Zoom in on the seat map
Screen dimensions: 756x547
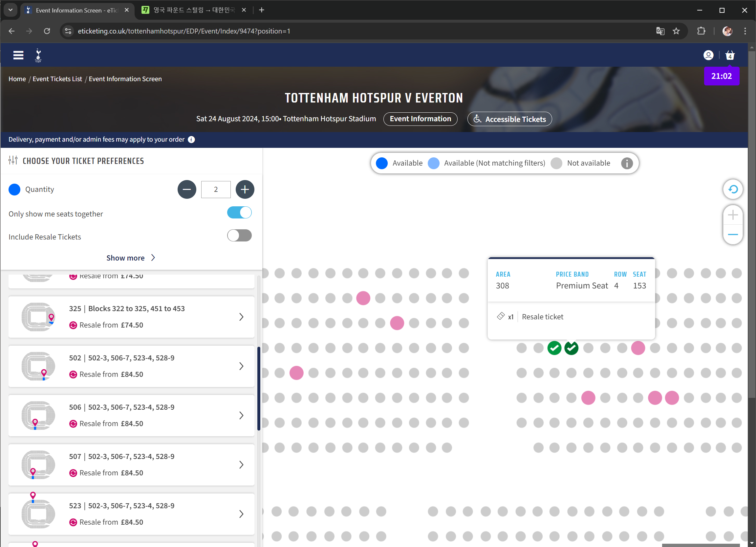click(x=732, y=215)
